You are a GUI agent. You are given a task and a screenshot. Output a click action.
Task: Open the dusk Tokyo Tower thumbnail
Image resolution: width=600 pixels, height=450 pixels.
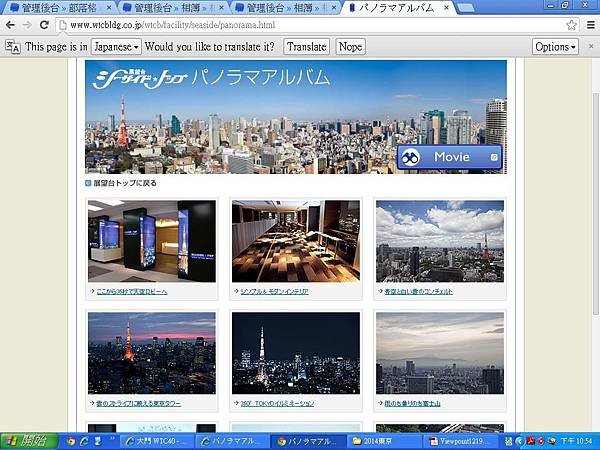click(x=152, y=353)
